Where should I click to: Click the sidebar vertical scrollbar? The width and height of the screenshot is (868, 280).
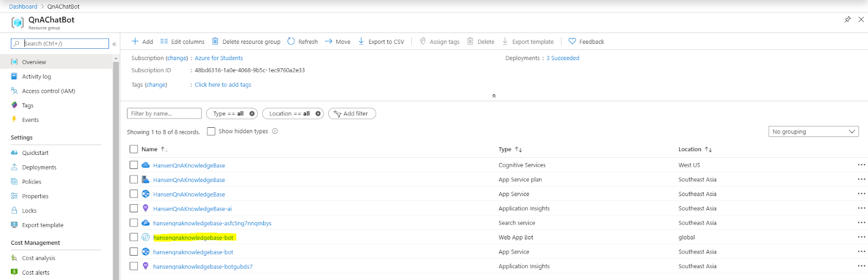click(116, 168)
